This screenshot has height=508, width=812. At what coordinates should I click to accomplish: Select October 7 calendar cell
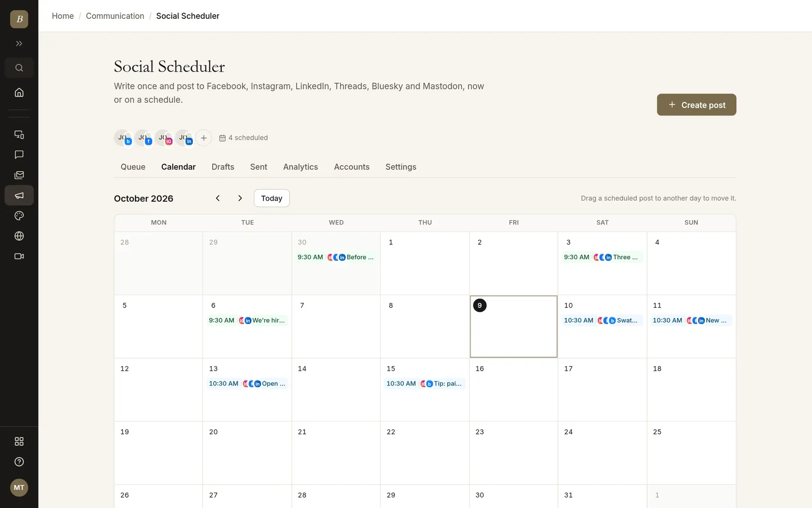(x=336, y=327)
